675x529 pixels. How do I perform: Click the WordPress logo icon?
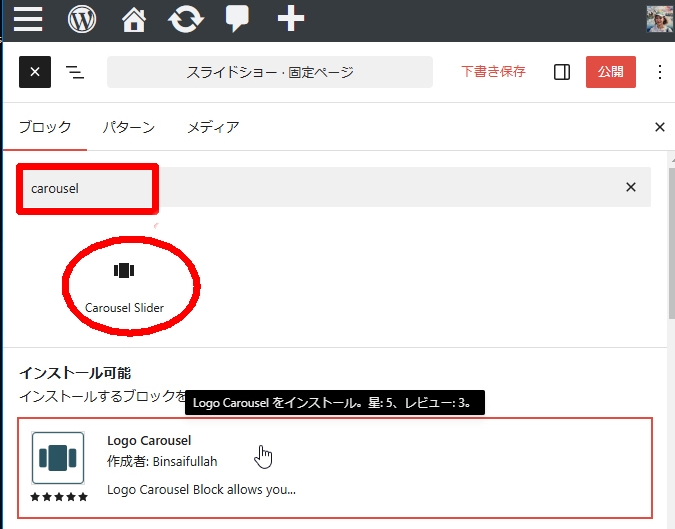(82, 19)
